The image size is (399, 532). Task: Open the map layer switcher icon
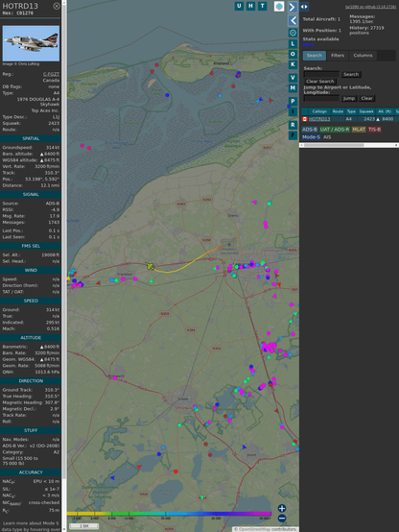pos(279,7)
